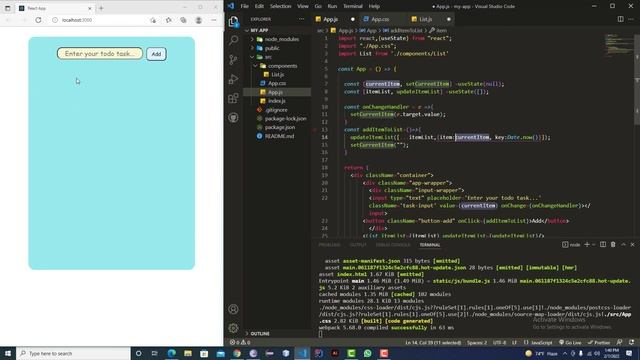Open the Help menu in VS Code
This screenshot has width=640, height=360.
(374, 6)
